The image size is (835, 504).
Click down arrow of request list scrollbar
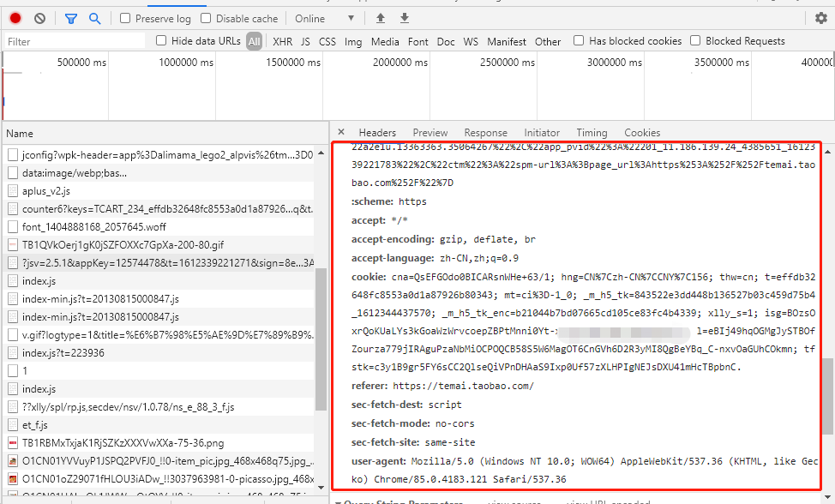click(321, 487)
